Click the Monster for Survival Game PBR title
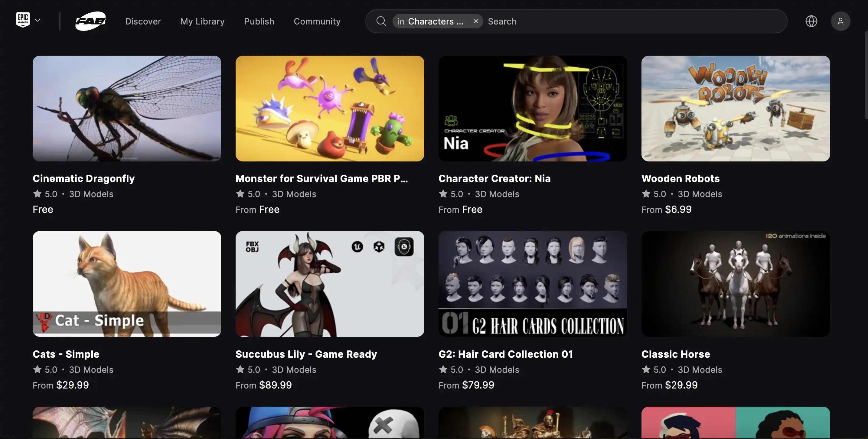868x439 pixels. [321, 178]
